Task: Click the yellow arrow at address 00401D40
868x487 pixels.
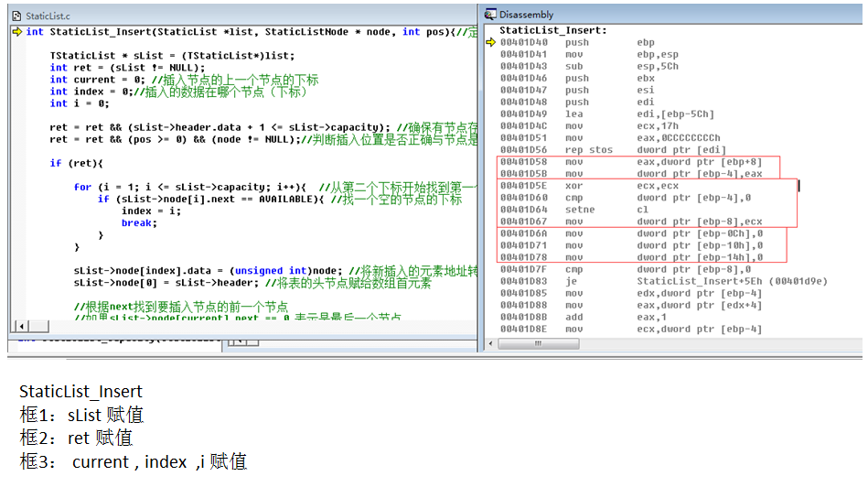Action: pyautogui.click(x=490, y=42)
